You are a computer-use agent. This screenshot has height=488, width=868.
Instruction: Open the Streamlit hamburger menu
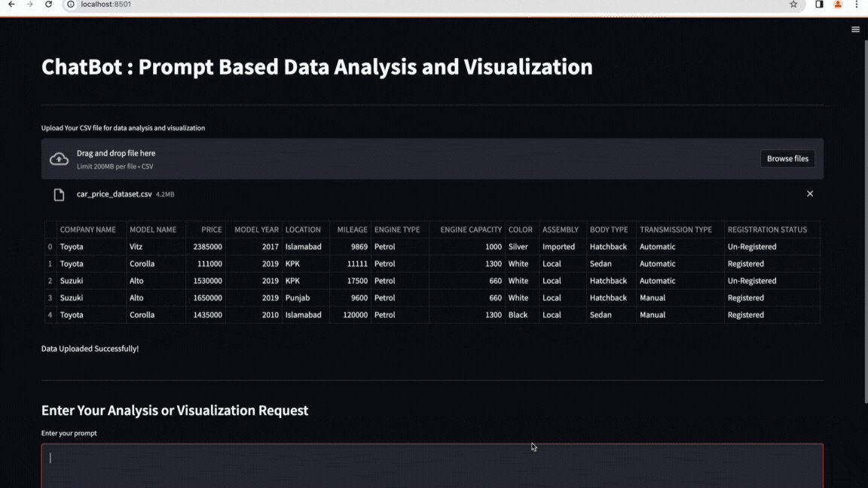click(x=855, y=29)
